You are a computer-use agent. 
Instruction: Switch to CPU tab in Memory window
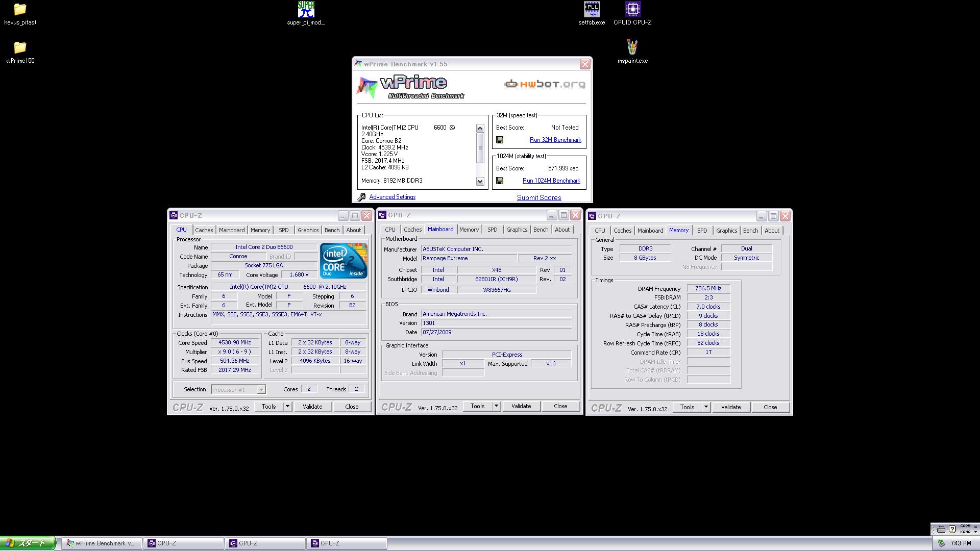tap(600, 231)
